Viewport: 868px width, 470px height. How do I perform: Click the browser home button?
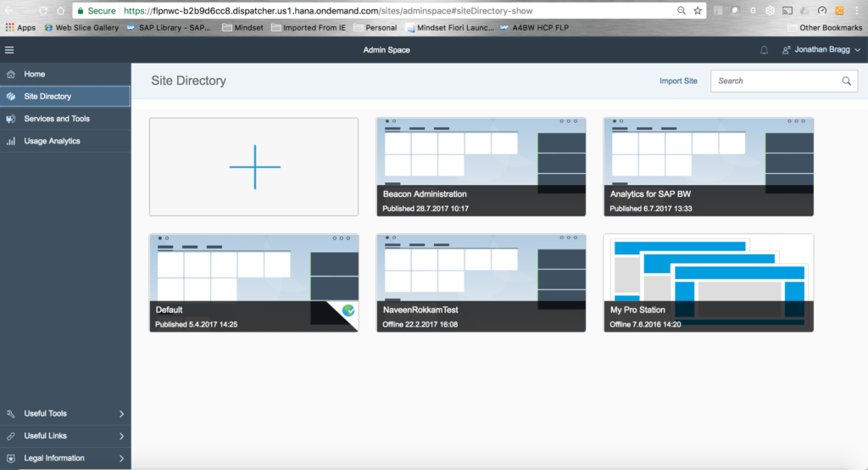[60, 10]
